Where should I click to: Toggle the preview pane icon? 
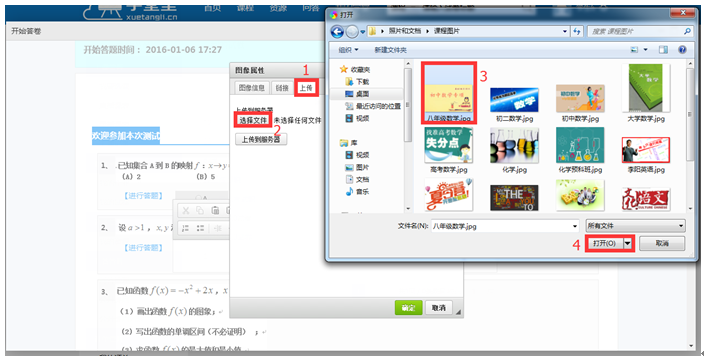tap(663, 50)
